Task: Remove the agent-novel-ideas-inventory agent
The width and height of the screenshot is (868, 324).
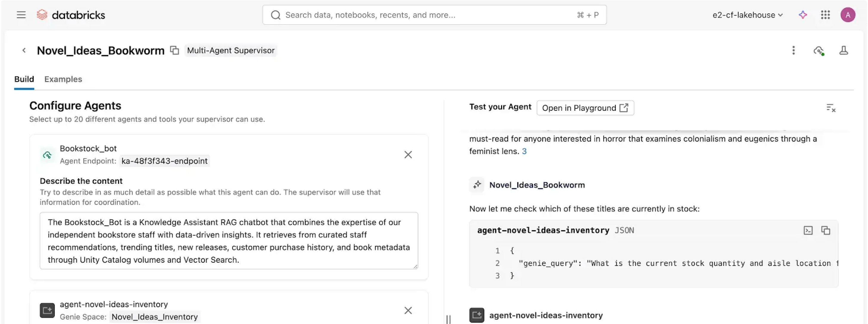Action: [408, 310]
